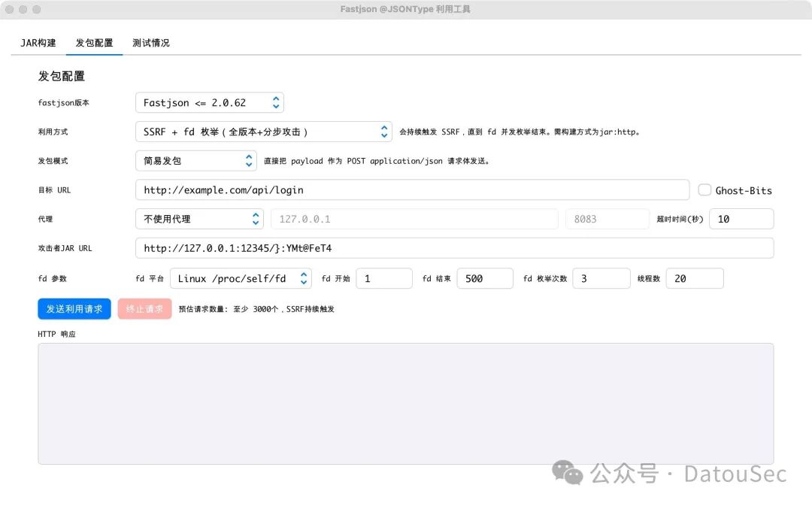Click the proxy host 127.0.0.1 field
Screen dimensions: 812x506
414,219
